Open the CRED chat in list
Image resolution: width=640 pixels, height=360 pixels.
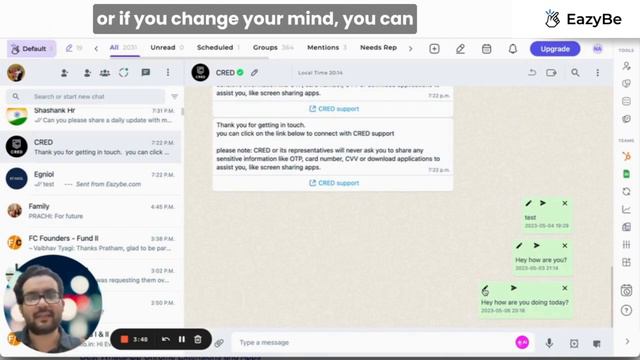[x=91, y=147]
